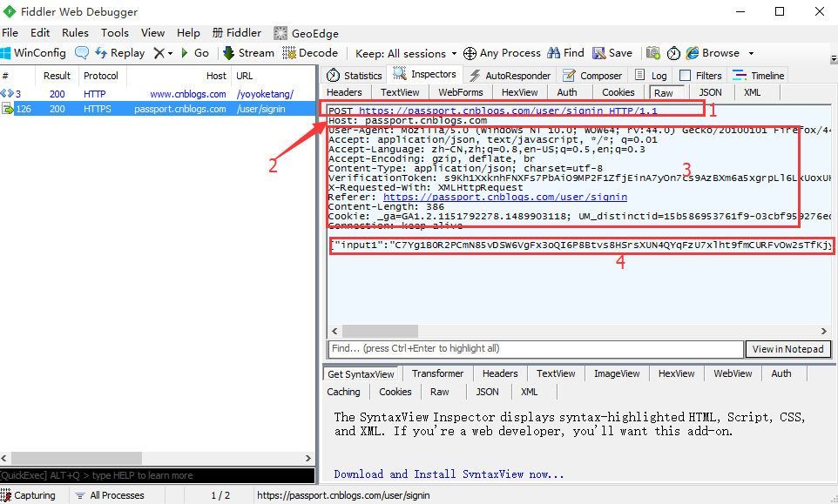Switch to the Composer tab
This screenshot has height=504, width=838.
[x=592, y=75]
